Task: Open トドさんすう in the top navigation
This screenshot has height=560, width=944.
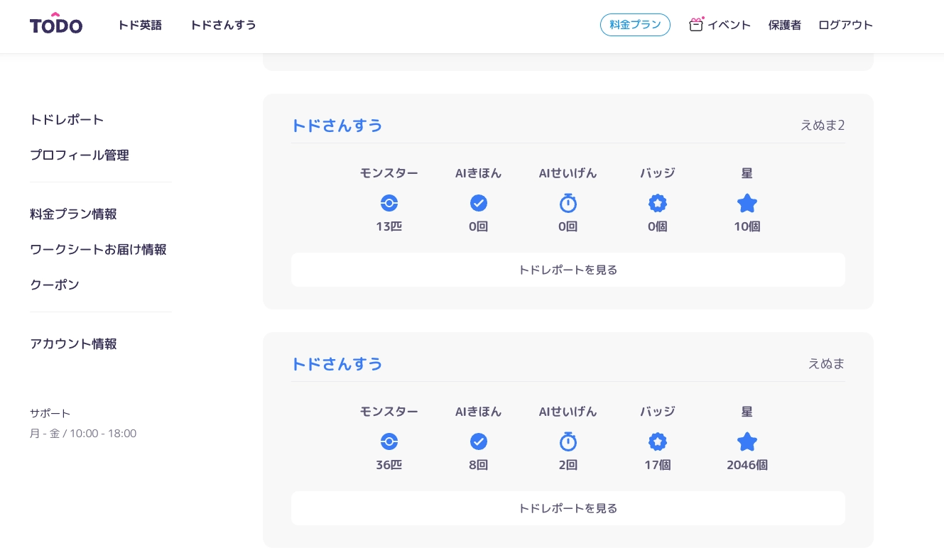Action: (x=223, y=25)
